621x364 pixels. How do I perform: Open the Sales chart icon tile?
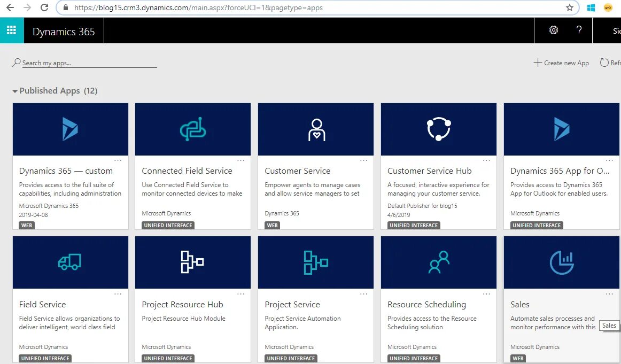(x=562, y=262)
